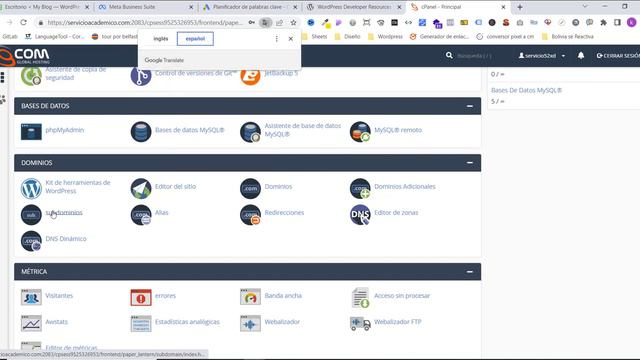Click the Cerrar Sesión link
The width and height of the screenshot is (640, 360).
[x=618, y=56]
